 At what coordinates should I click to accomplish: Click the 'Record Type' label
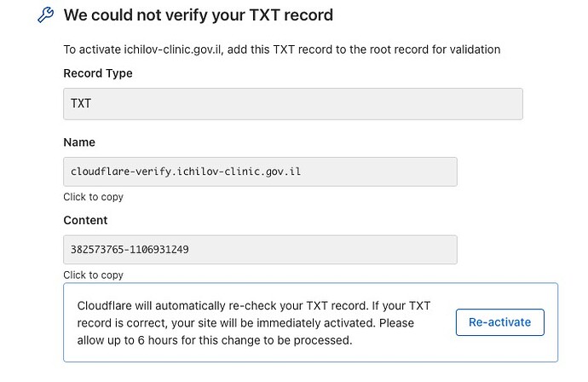(98, 73)
